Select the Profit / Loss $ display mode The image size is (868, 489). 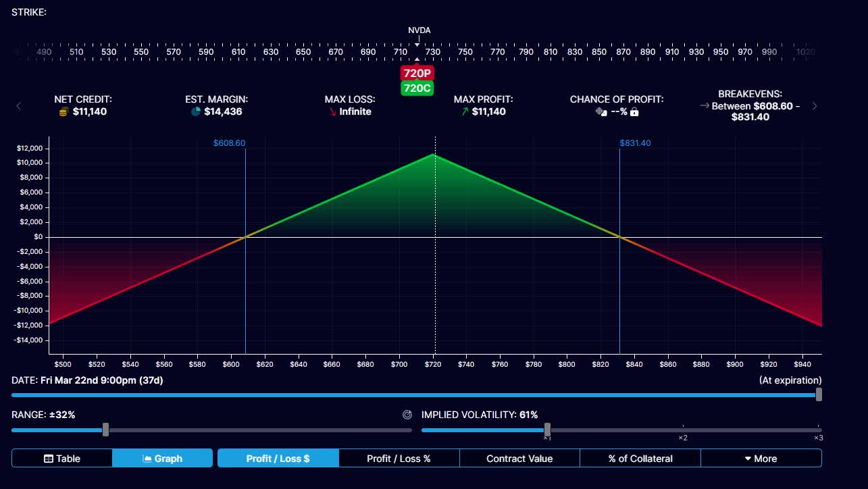tap(278, 459)
